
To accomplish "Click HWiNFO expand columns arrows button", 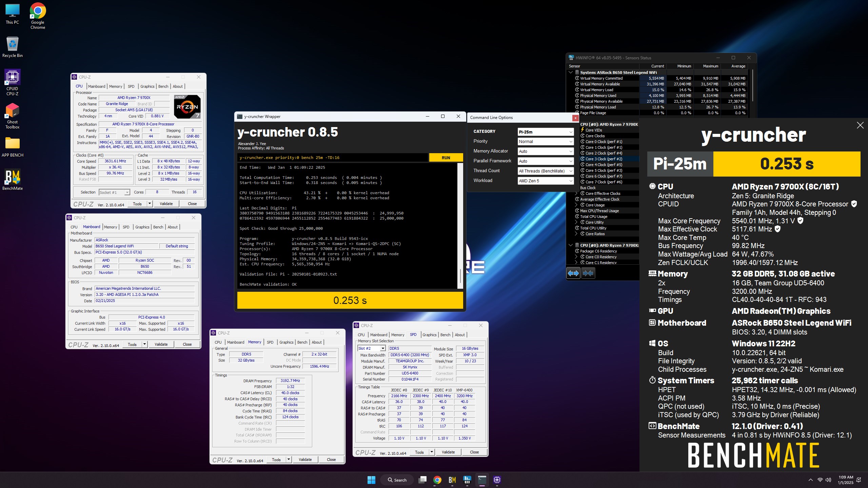I will (573, 273).
